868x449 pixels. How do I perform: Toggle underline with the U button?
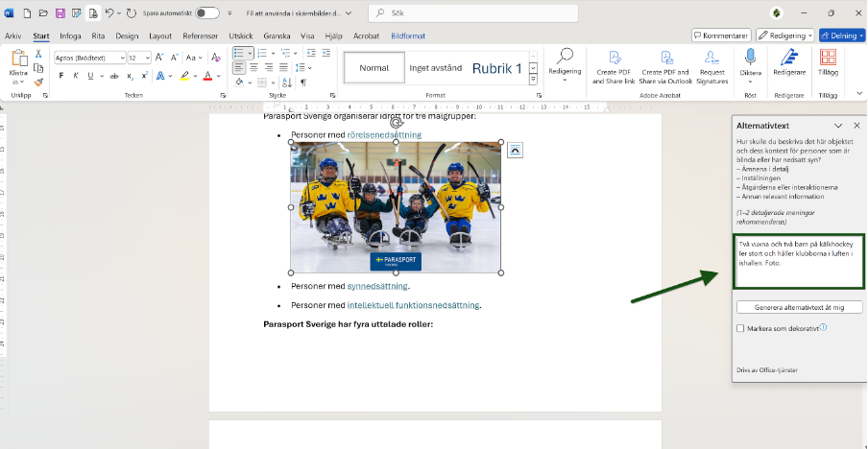click(x=89, y=76)
